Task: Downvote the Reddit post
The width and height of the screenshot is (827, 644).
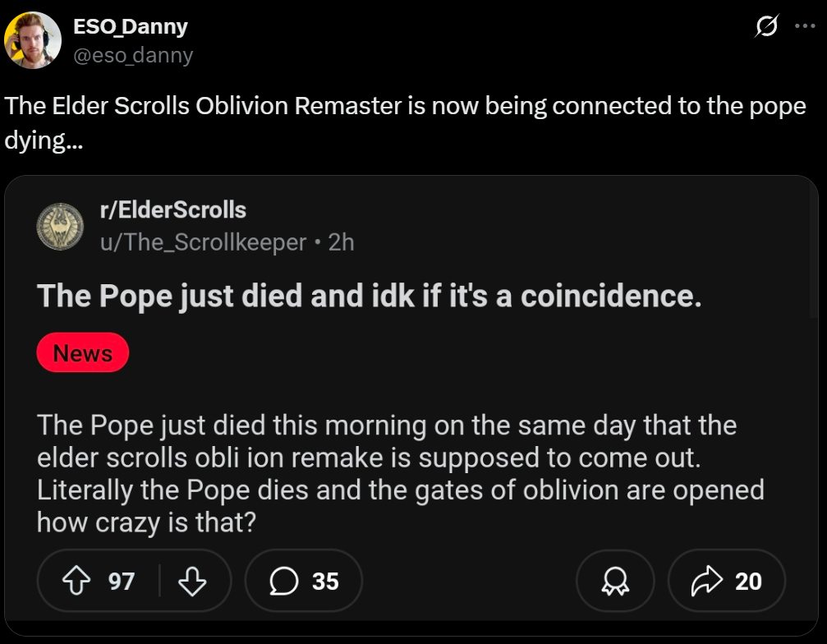Action: (192, 582)
